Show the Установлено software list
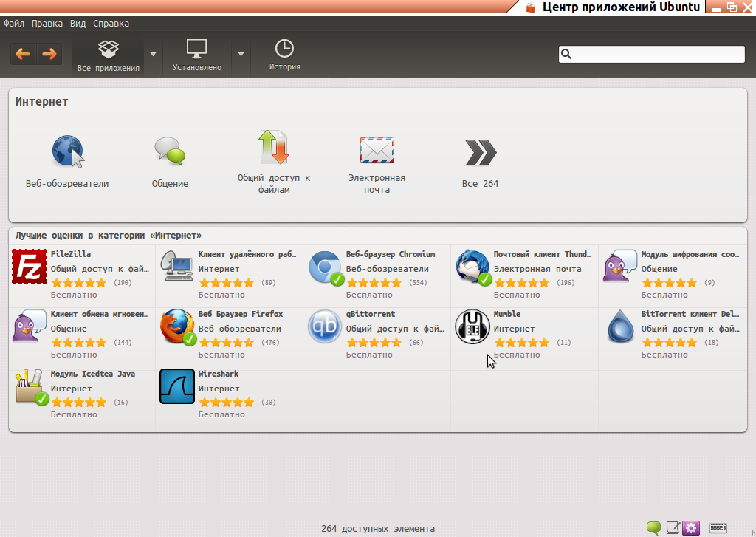This screenshot has height=537, width=756. [196, 55]
